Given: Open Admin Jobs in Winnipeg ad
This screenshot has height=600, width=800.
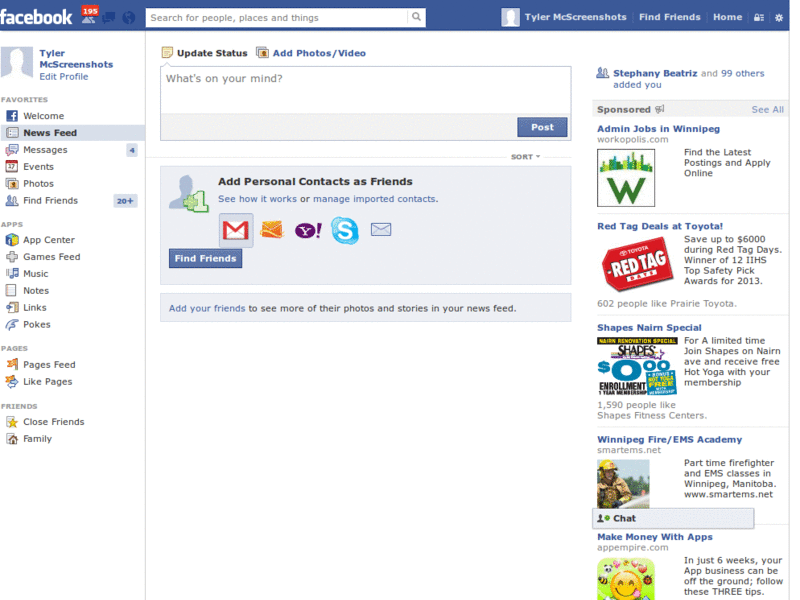Looking at the screenshot, I should click(658, 129).
